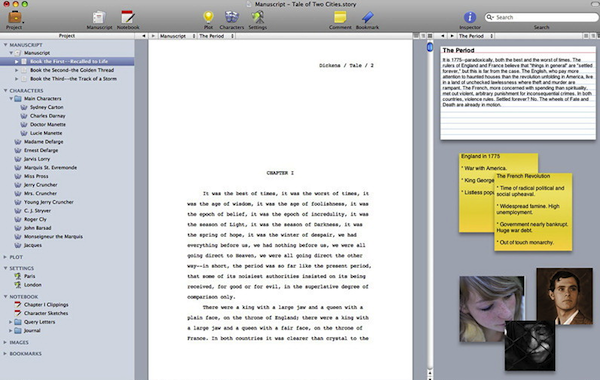600x380 pixels.
Task: Select Monseigneur the Marquis character
Action: point(53,236)
